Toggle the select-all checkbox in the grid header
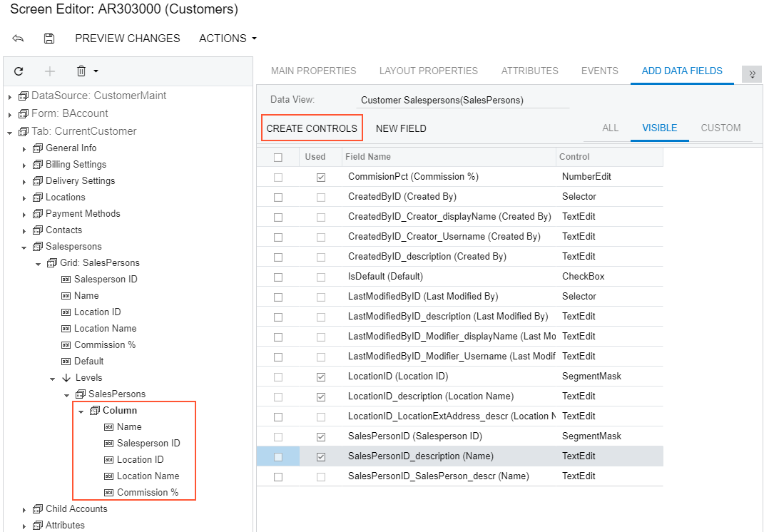 (278, 156)
